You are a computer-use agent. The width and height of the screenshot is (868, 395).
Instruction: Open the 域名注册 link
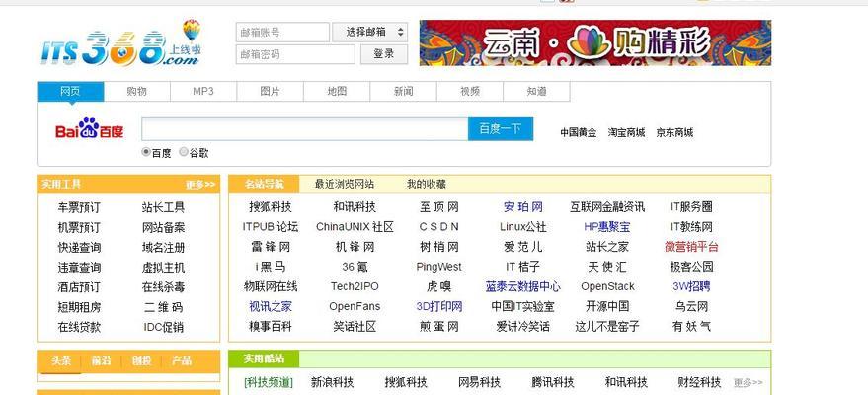pos(163,248)
